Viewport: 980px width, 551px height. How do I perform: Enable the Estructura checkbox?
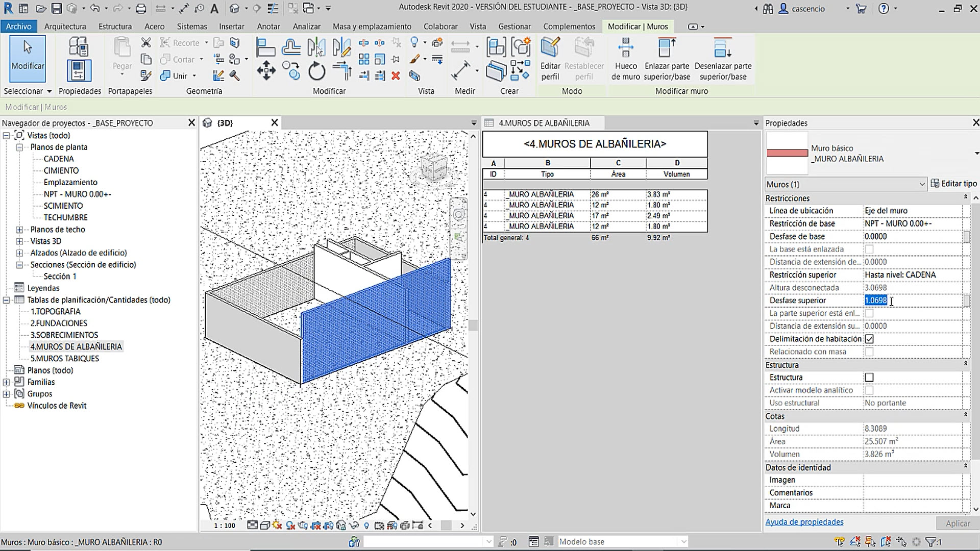[869, 378]
